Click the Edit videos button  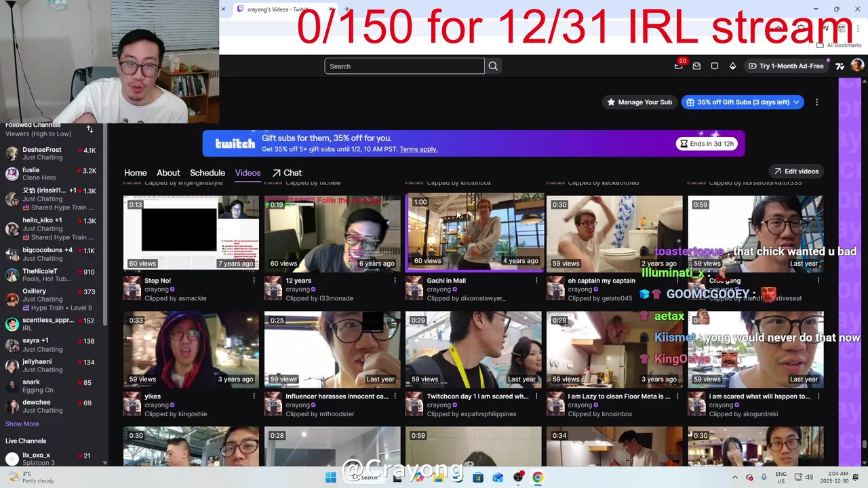796,171
